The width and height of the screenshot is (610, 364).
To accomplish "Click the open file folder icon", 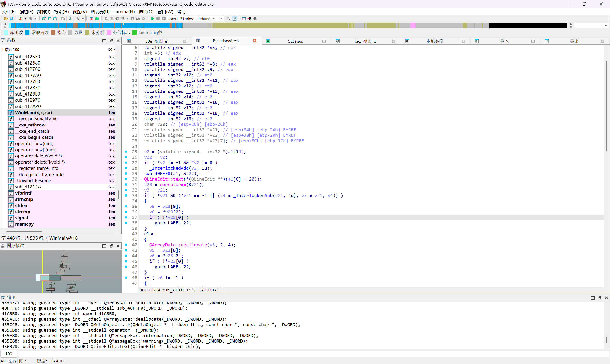I will point(6,19).
